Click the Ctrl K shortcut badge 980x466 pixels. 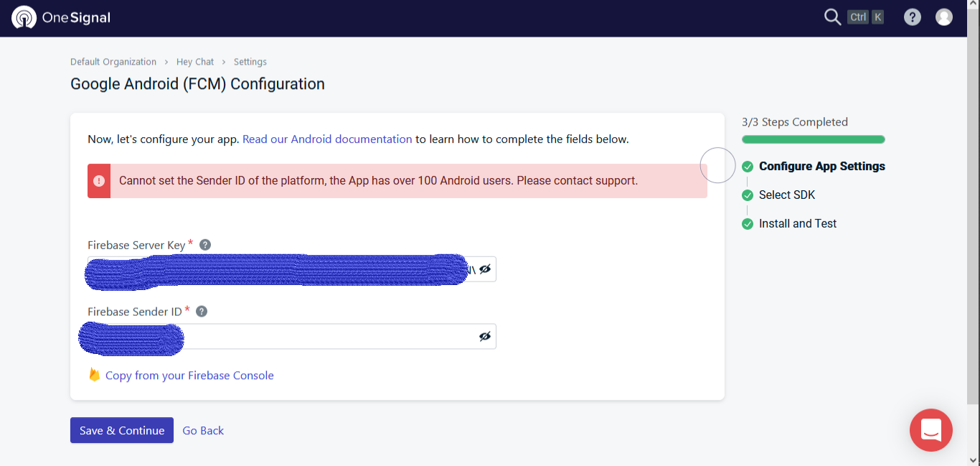click(x=866, y=17)
